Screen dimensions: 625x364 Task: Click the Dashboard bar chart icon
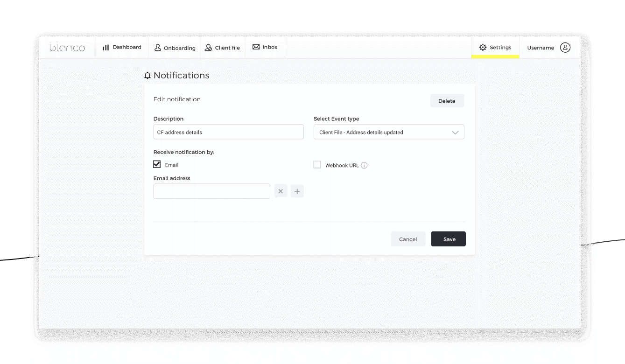[106, 47]
